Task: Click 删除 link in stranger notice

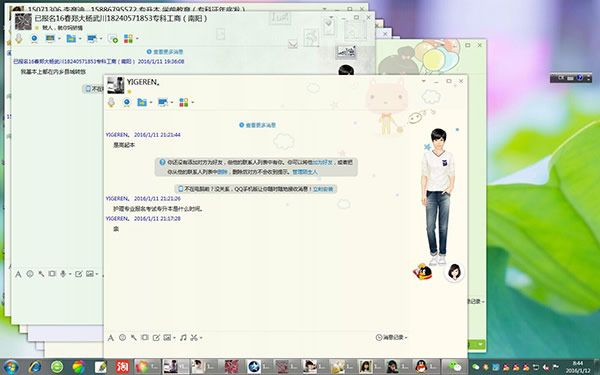Action: [x=223, y=172]
